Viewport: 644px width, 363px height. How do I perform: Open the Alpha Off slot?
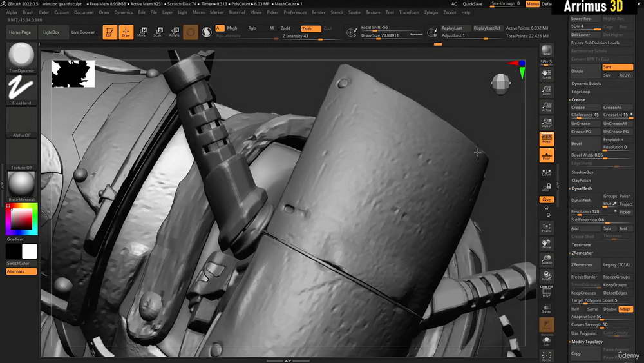21,122
